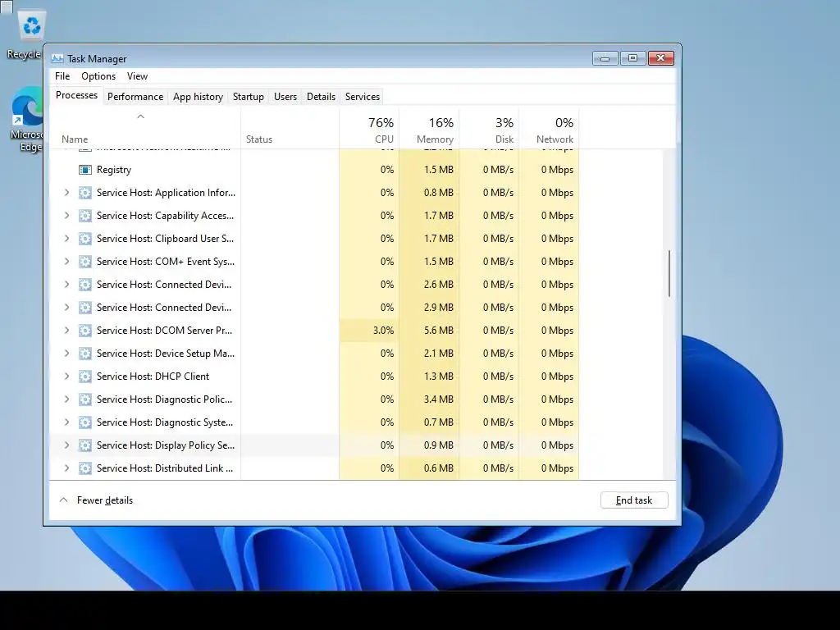Expand Service Host: DHCP Client group
Screen dimensions: 840x630
(67, 376)
